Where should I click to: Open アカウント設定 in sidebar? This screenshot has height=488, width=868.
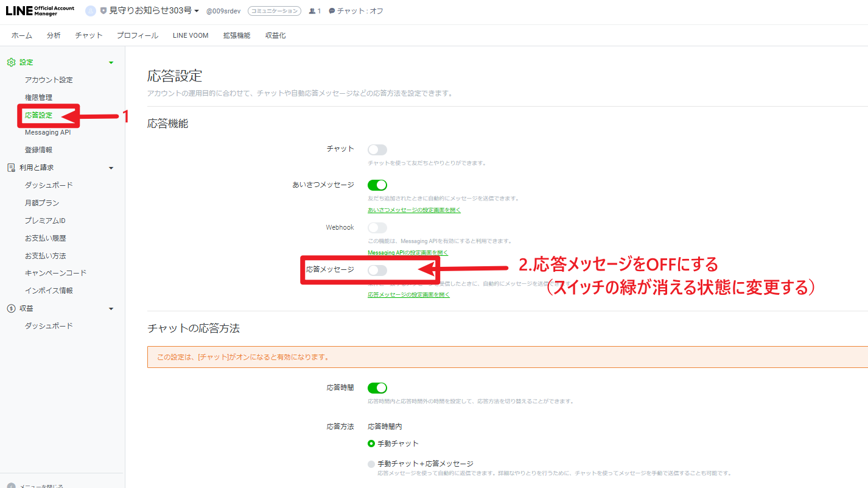click(x=49, y=80)
